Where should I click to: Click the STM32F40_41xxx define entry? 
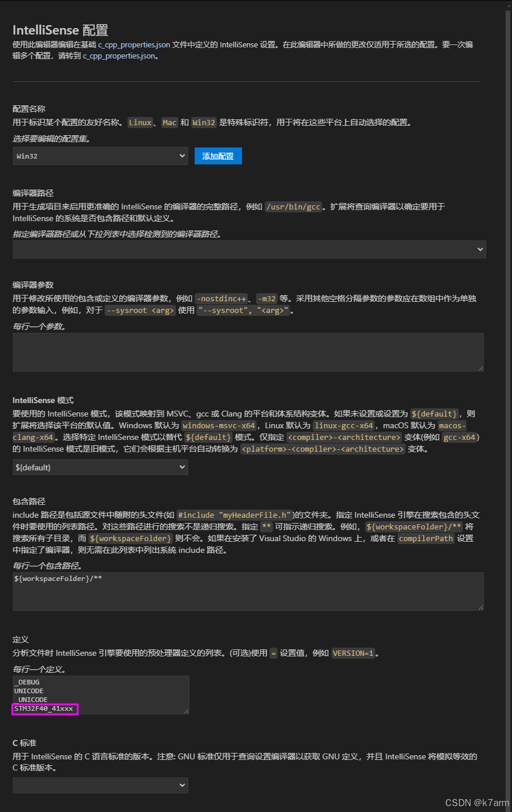tap(44, 709)
